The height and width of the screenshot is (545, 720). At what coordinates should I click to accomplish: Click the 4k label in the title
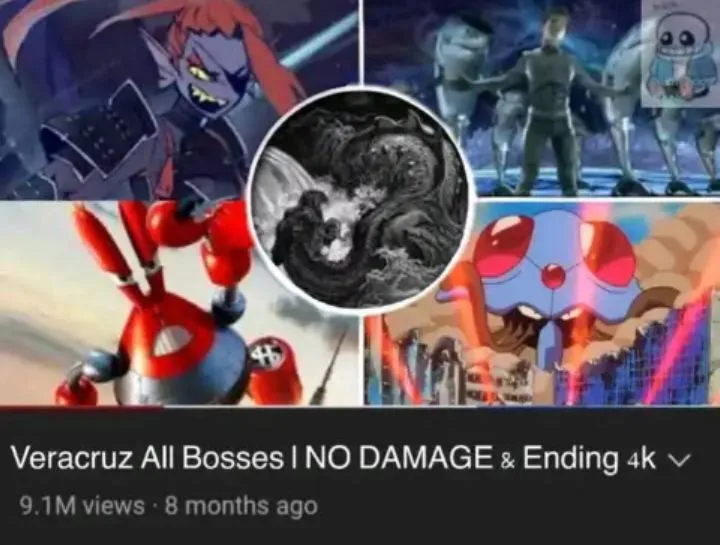(641, 459)
